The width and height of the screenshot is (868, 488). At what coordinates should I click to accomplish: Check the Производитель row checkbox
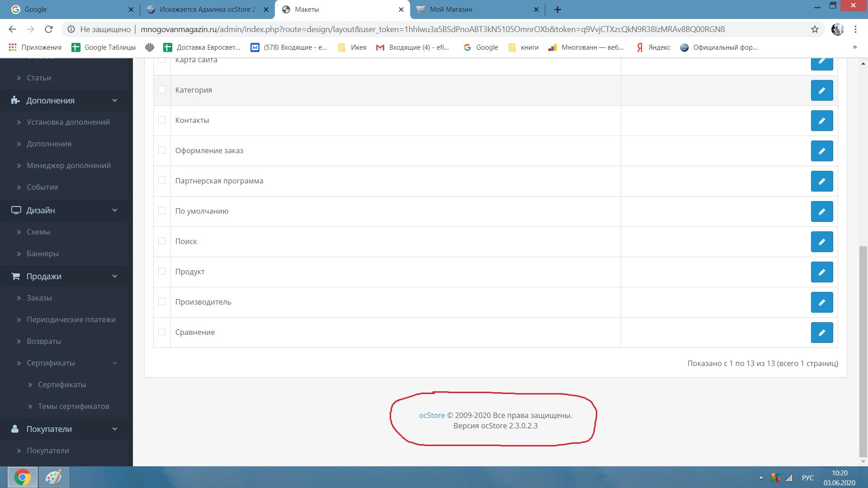[x=162, y=301]
